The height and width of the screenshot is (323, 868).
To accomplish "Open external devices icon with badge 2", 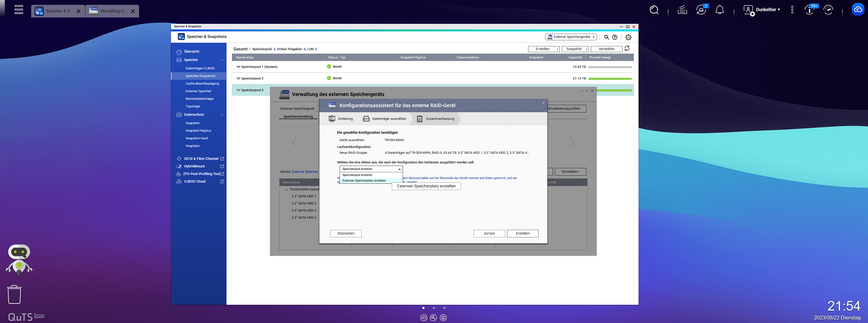I will click(x=702, y=9).
